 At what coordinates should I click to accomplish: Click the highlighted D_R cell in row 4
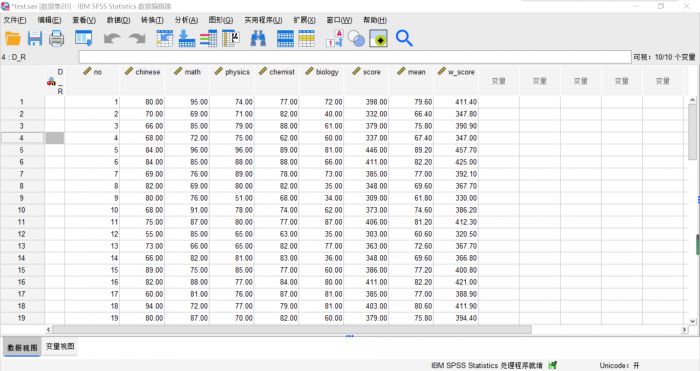(x=54, y=138)
